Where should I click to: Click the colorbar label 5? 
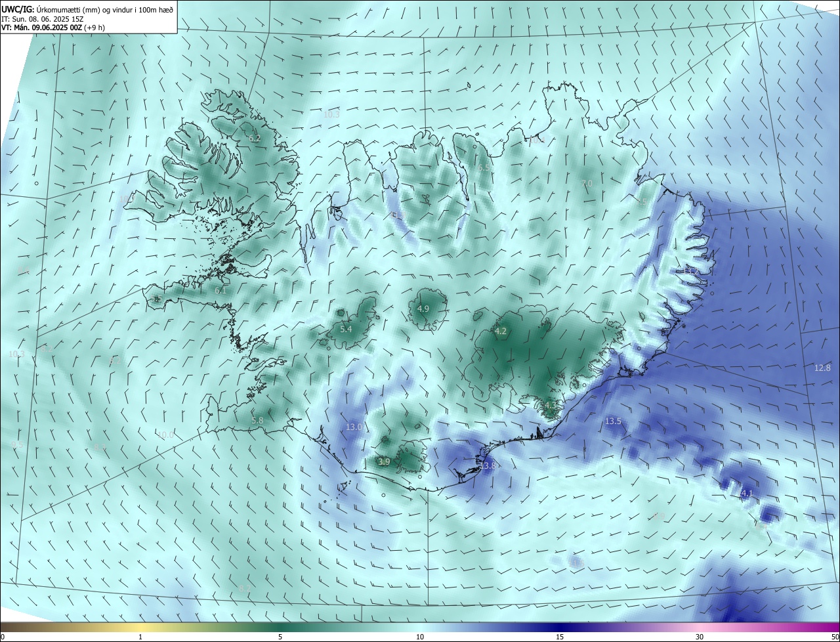coord(280,637)
